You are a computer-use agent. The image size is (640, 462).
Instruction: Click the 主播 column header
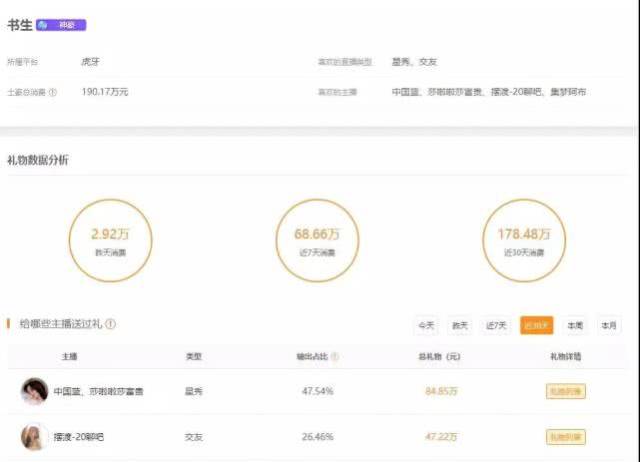click(69, 357)
